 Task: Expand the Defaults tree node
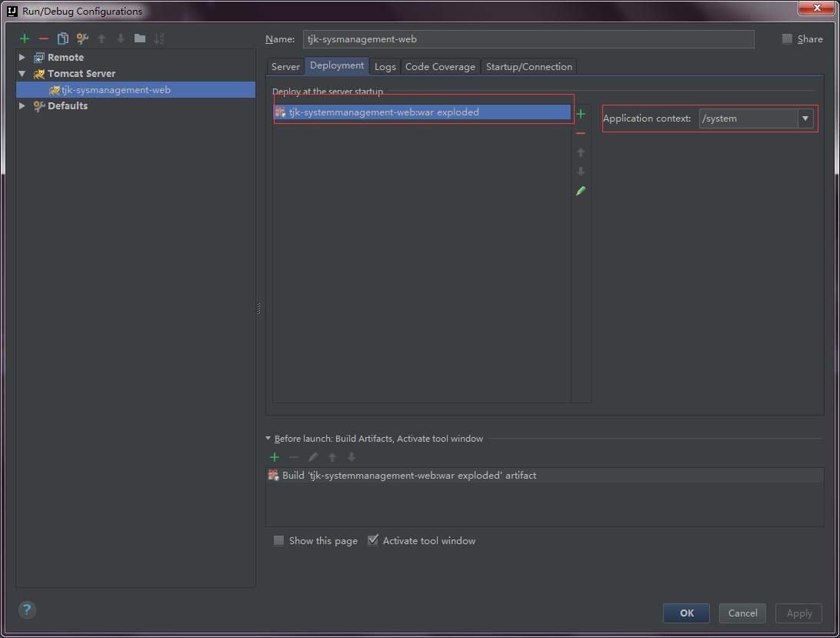click(22, 106)
